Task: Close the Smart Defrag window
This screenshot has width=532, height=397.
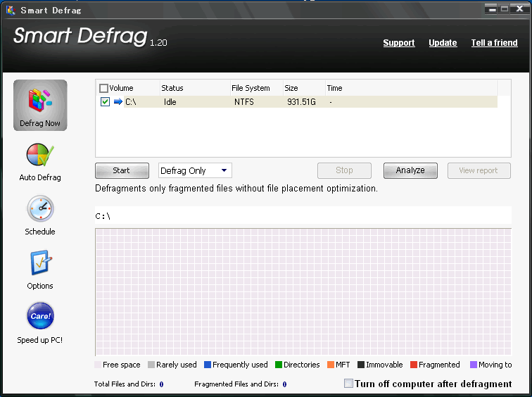Action: click(519, 9)
